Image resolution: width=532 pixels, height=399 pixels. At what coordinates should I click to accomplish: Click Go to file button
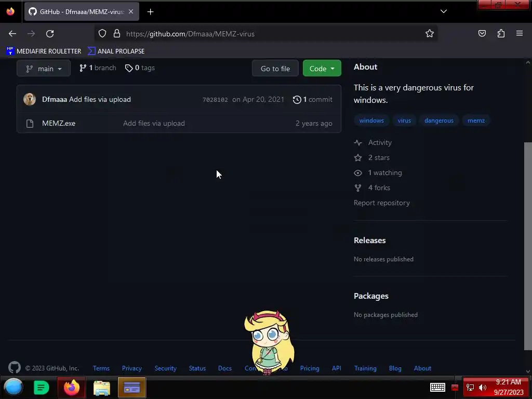[275, 69]
